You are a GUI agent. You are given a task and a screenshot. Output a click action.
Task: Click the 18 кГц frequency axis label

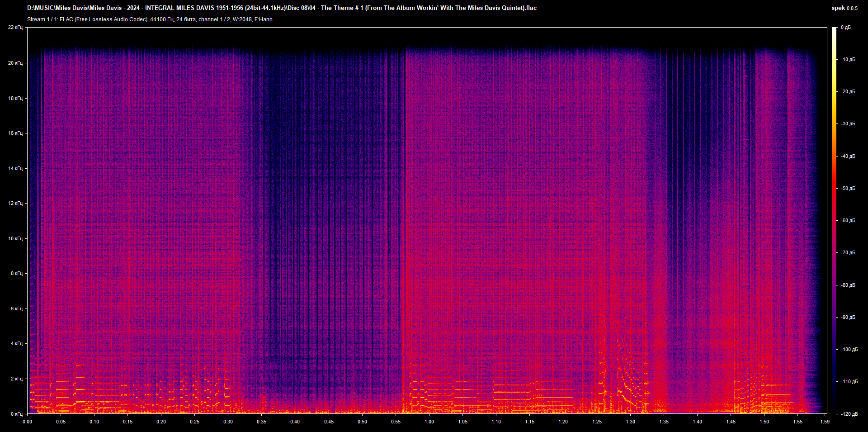point(15,98)
